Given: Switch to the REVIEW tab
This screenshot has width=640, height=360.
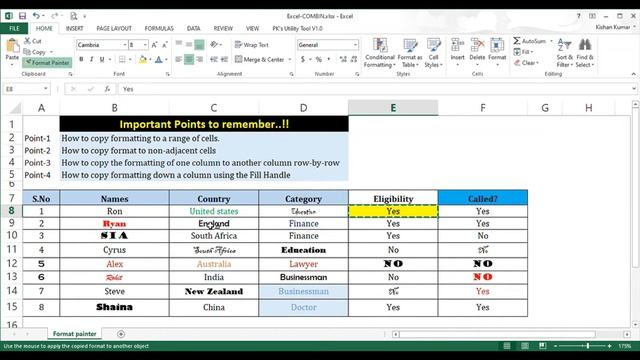Looking at the screenshot, I should pos(223,28).
